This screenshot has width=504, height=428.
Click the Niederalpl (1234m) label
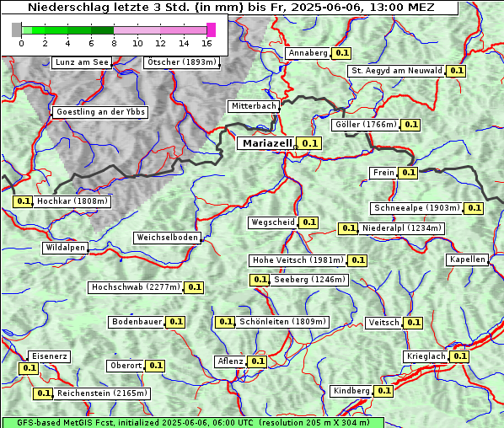click(x=401, y=228)
